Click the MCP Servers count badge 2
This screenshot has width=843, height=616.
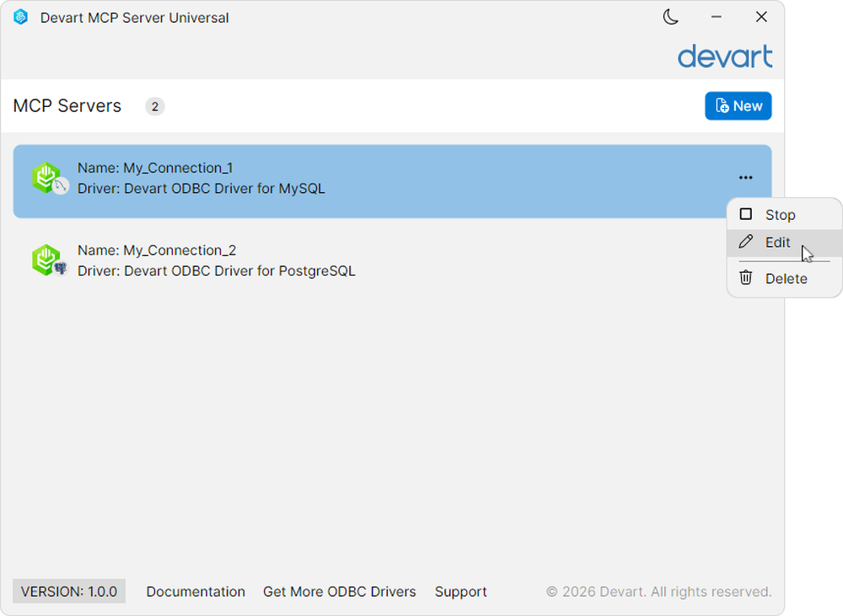pos(155,106)
